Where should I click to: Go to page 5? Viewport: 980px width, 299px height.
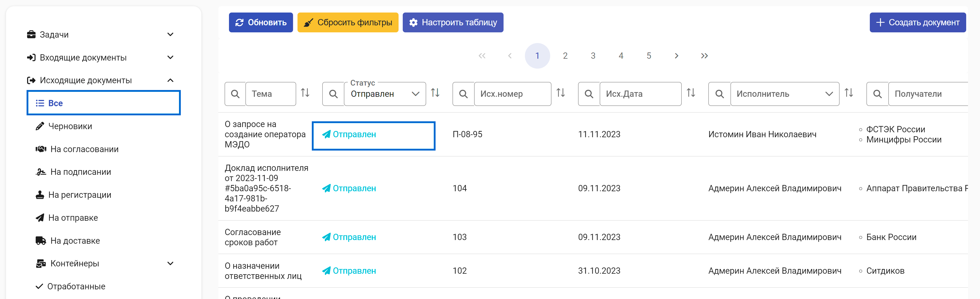point(649,56)
